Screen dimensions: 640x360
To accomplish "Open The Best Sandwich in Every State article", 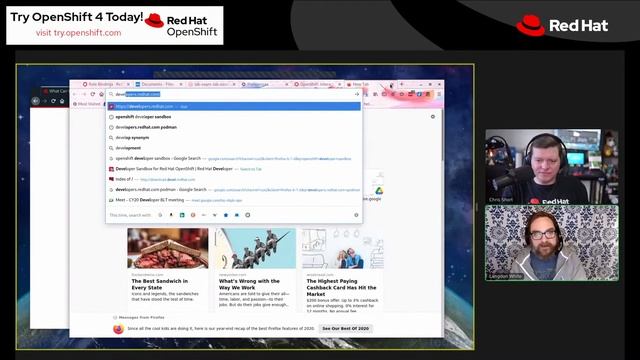I will (x=168, y=270).
